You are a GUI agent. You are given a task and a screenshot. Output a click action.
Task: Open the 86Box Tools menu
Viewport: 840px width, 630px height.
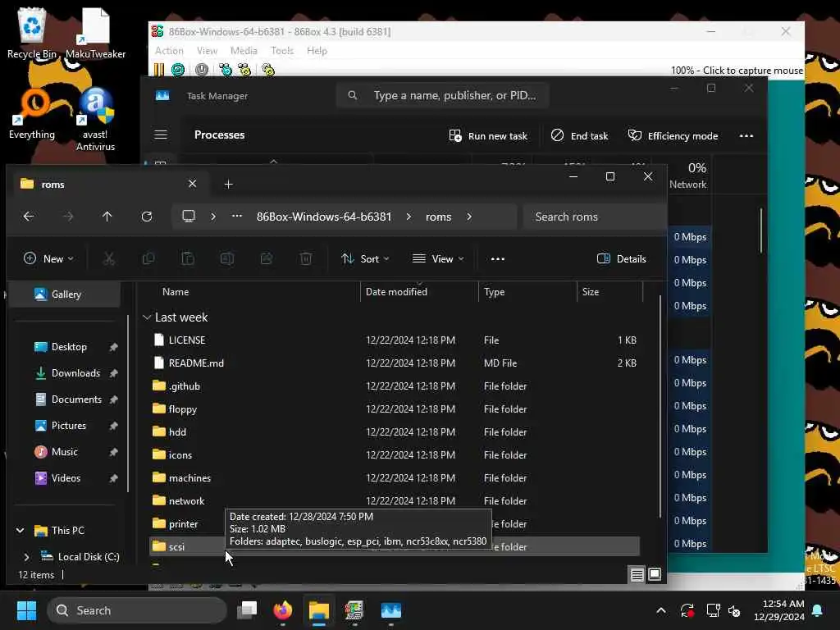[282, 50]
